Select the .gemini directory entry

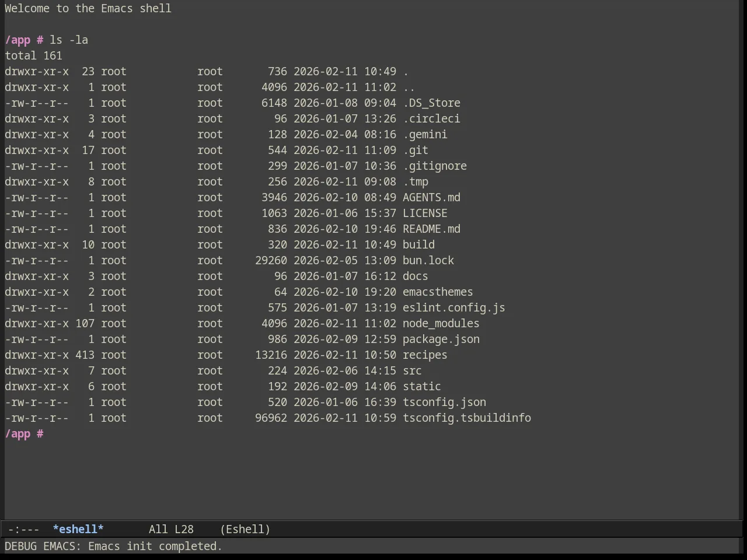(x=425, y=135)
